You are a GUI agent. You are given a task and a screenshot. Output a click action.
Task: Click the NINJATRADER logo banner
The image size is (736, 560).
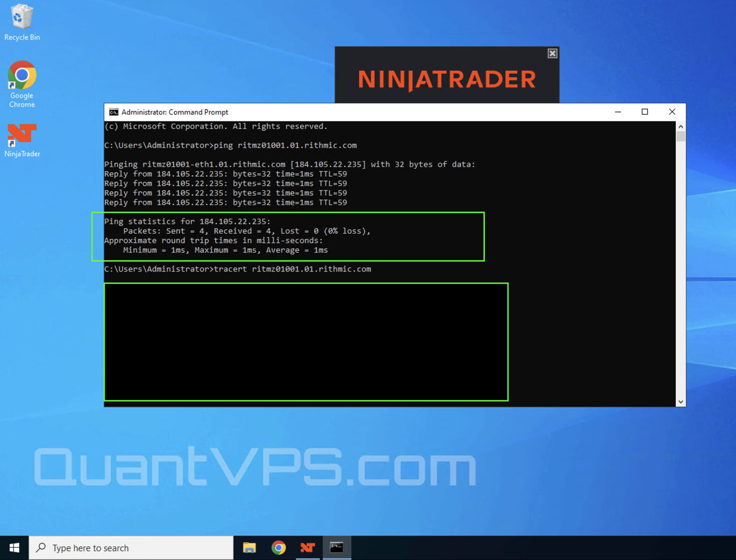tap(447, 79)
